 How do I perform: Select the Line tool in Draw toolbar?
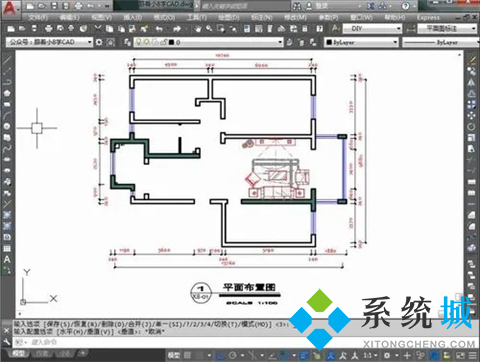point(7,60)
